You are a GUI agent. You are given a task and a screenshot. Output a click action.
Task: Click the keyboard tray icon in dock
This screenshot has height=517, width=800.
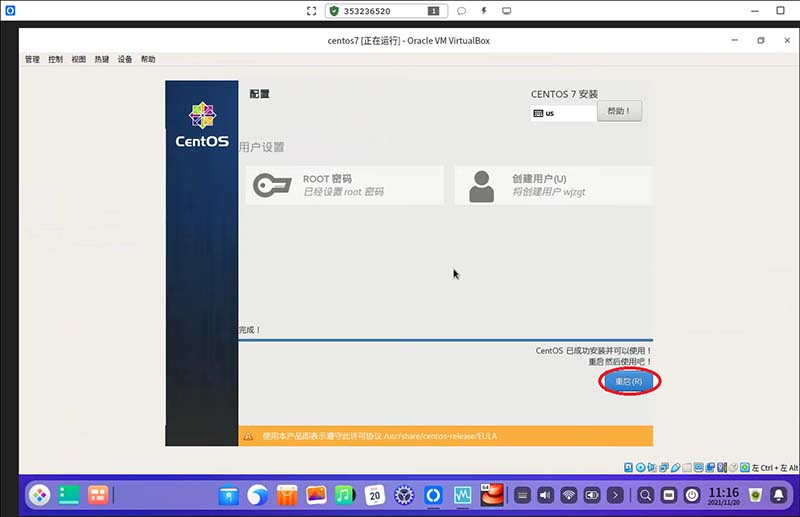tap(522, 495)
